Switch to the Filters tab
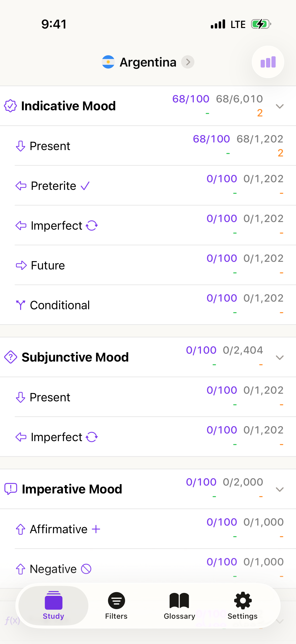 116,605
